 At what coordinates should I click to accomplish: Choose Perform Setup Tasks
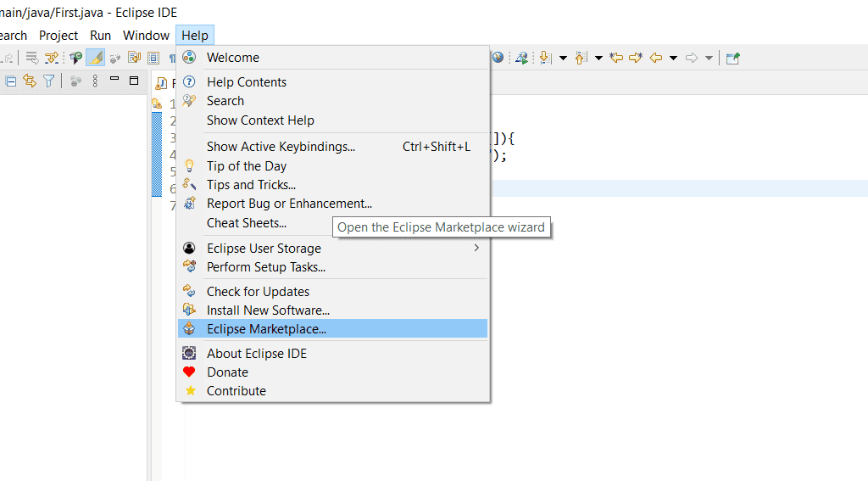(x=332, y=267)
